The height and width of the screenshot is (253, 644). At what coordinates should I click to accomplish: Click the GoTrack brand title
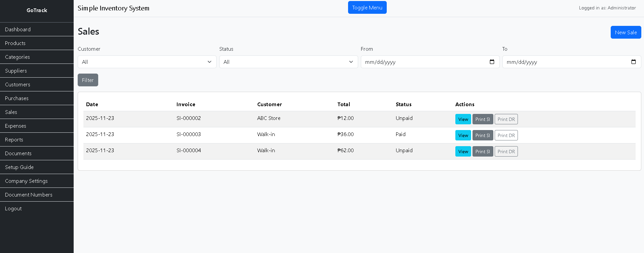tap(37, 10)
